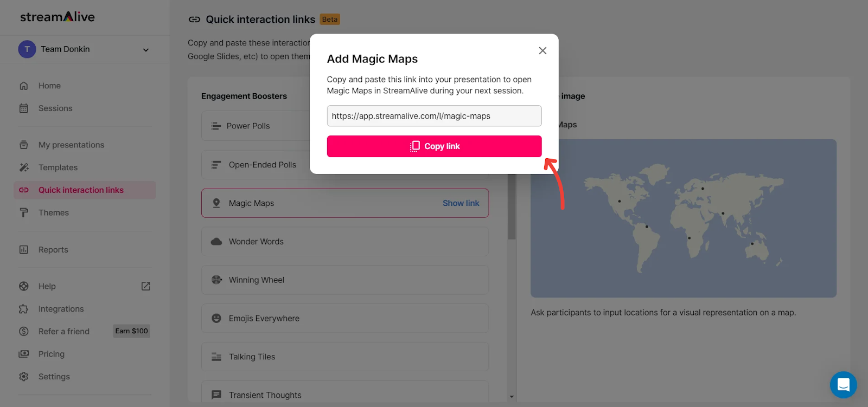
Task: Click the list scrollbar down arrow
Action: 512,397
